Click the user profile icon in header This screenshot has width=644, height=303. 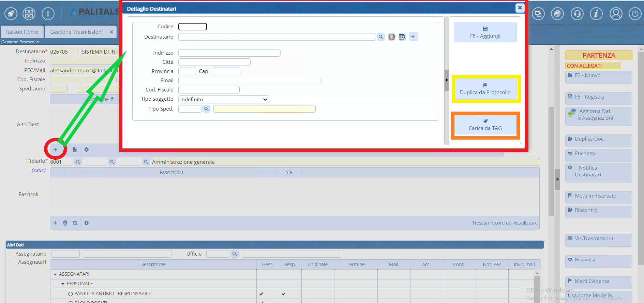616,14
